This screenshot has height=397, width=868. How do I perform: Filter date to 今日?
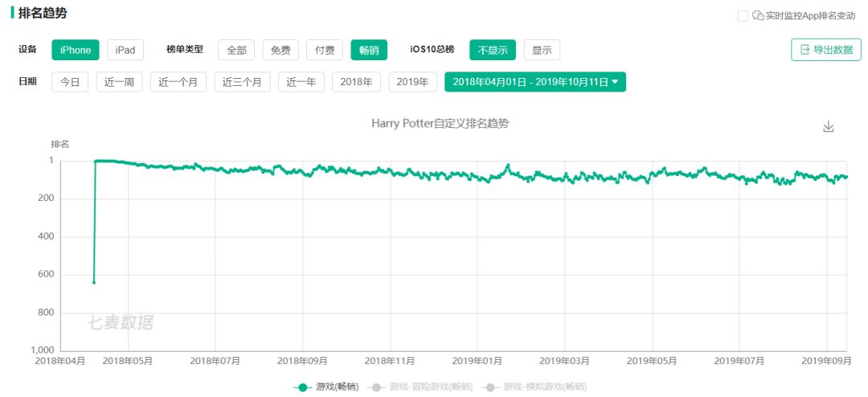[x=70, y=82]
